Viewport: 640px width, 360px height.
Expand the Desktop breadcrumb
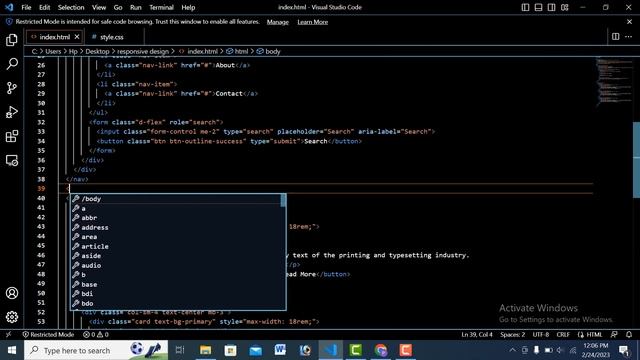pyautogui.click(x=97, y=51)
